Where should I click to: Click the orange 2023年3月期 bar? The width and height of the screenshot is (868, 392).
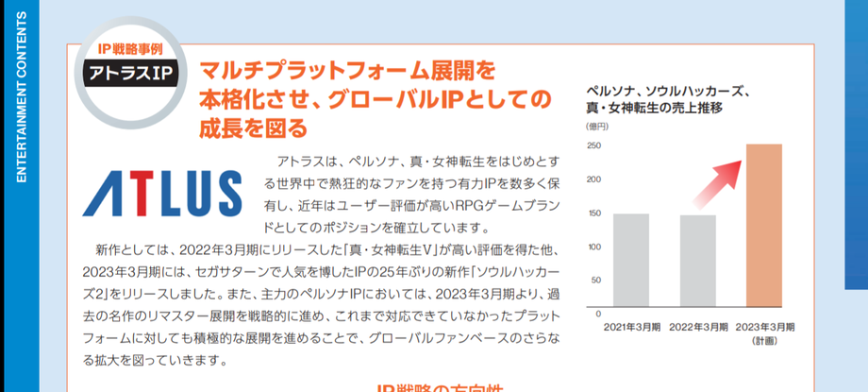pos(764,225)
